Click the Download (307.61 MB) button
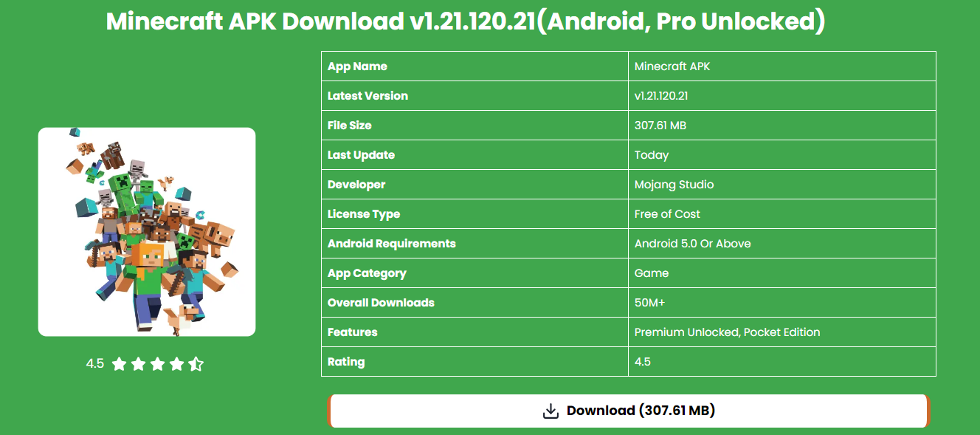Viewport: 980px width, 435px height. 629,411
